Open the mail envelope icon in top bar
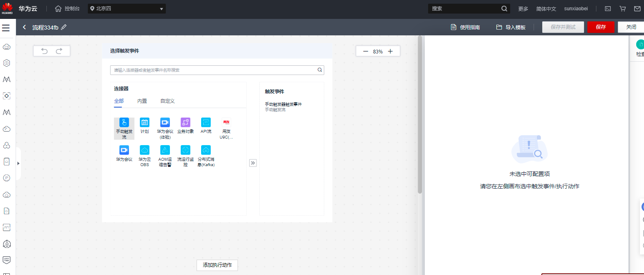644x275 pixels. tap(637, 9)
